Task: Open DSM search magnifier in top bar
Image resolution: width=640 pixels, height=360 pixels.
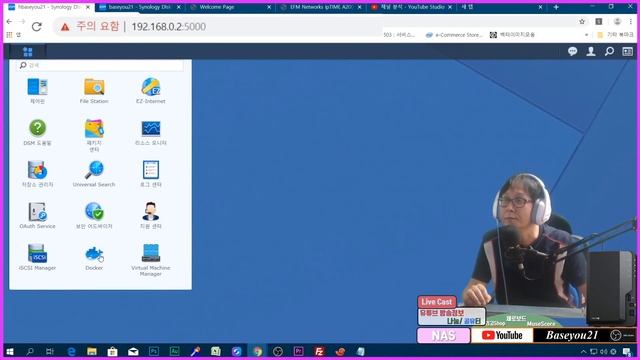Action: point(609,51)
